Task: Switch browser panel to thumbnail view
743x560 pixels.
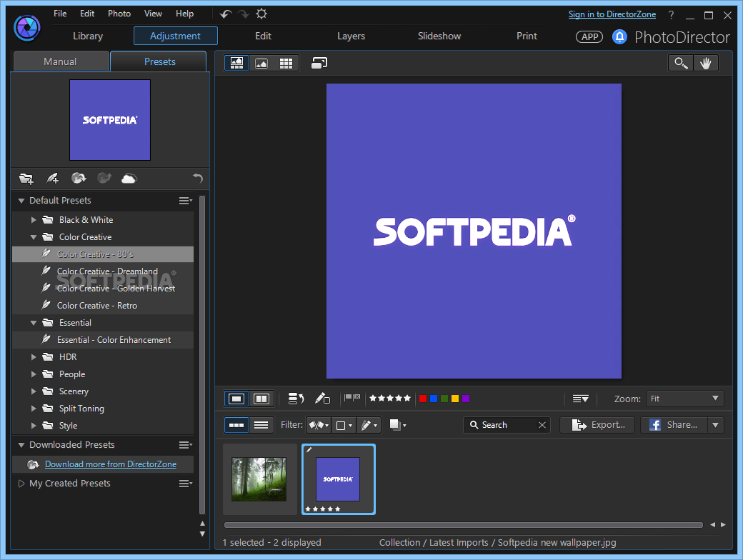Action: pos(236,425)
